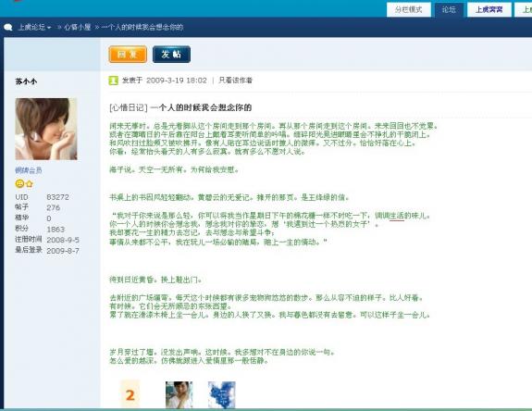
Task: Open the 上虞窝窝 tab
Action: pyautogui.click(x=489, y=9)
